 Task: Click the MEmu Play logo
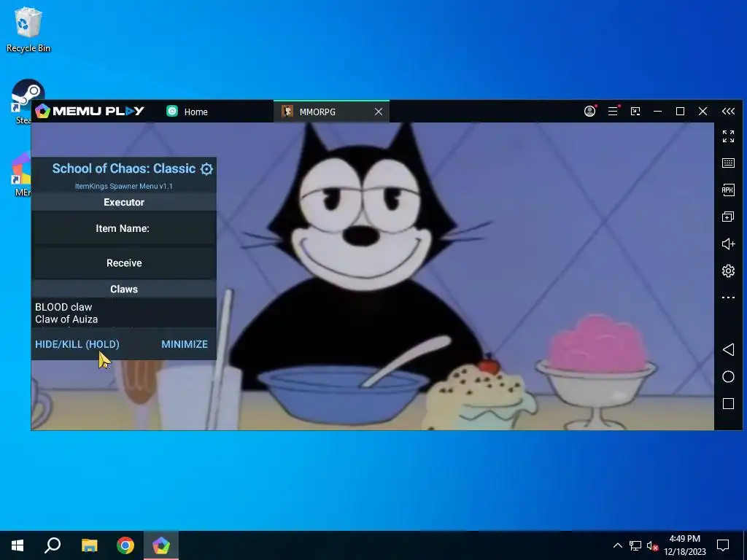pyautogui.click(x=90, y=111)
